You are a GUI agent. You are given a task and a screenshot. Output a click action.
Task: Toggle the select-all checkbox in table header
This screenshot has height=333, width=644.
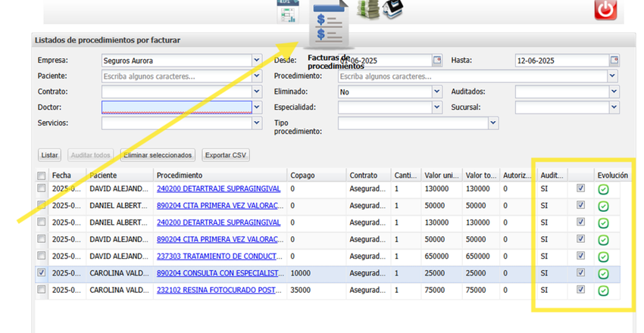[42, 176]
